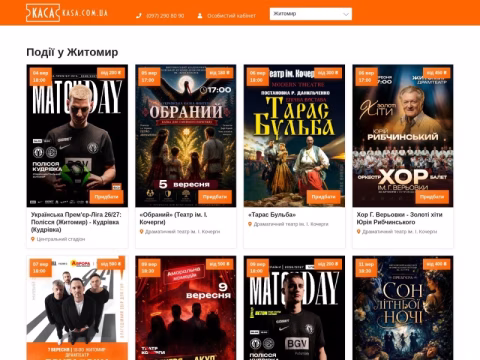
Task: Click the 04 вер 18:00 date badge
Action: (x=40, y=77)
